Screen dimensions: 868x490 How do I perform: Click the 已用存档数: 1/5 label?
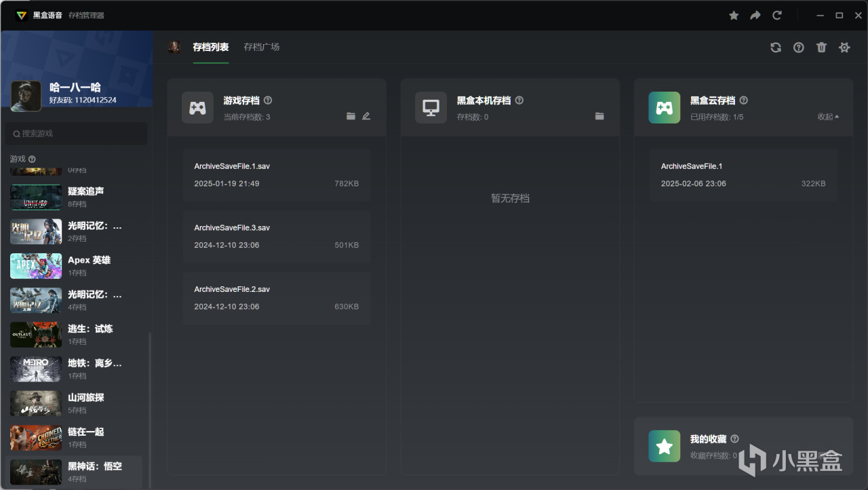tap(717, 117)
